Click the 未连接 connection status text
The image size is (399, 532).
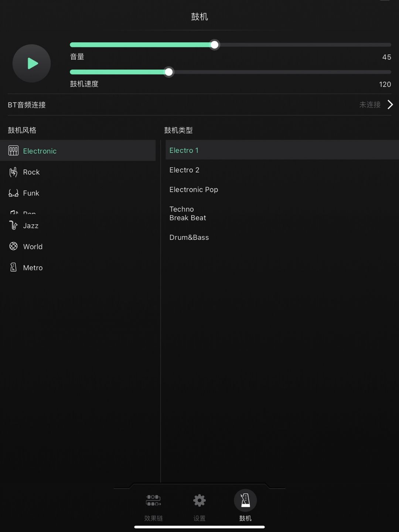(370, 105)
